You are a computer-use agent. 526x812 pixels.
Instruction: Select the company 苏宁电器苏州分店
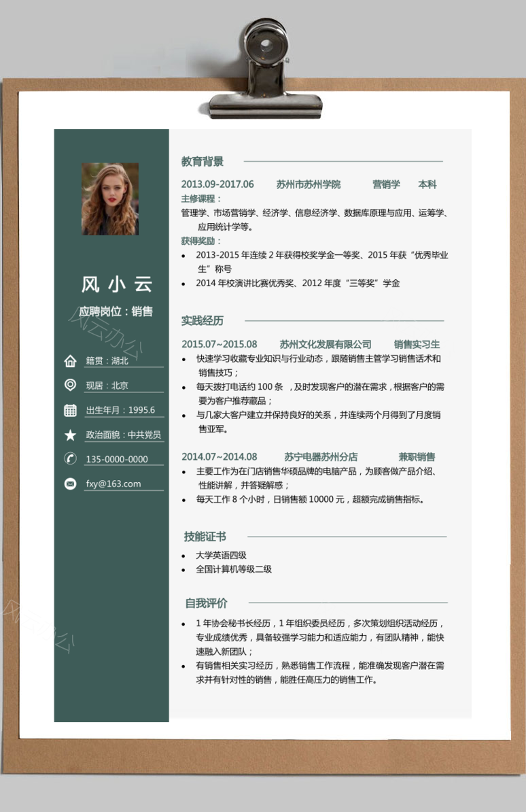click(321, 457)
